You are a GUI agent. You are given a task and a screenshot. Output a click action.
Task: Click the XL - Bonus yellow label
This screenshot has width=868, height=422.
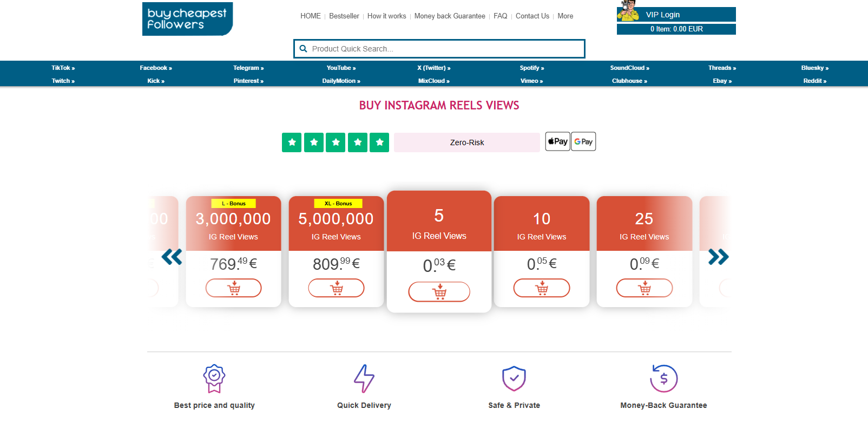[x=338, y=204]
